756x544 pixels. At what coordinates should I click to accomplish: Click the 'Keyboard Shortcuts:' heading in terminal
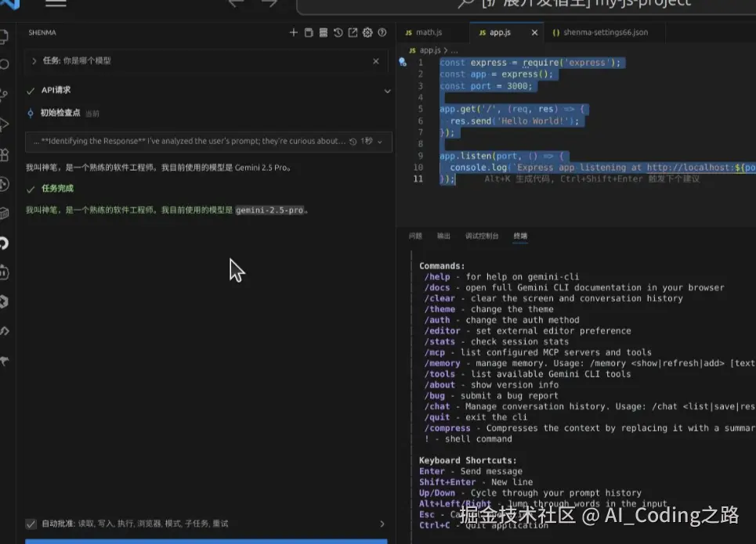tap(467, 460)
